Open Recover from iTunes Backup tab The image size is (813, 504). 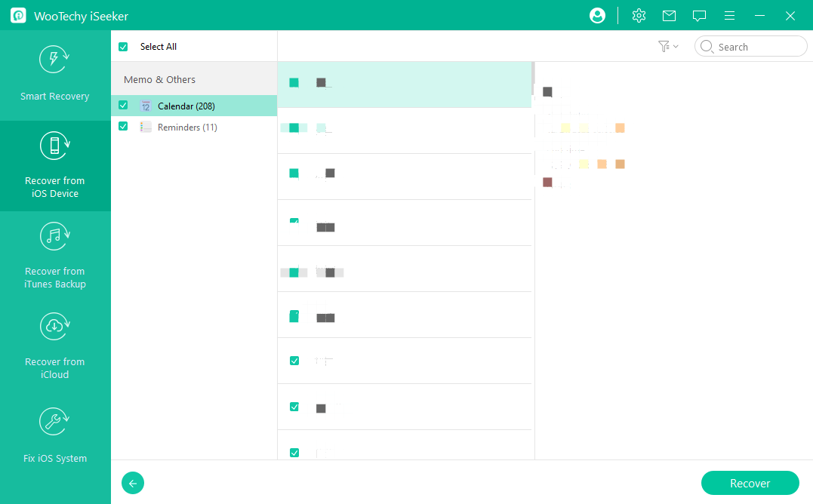(55, 257)
